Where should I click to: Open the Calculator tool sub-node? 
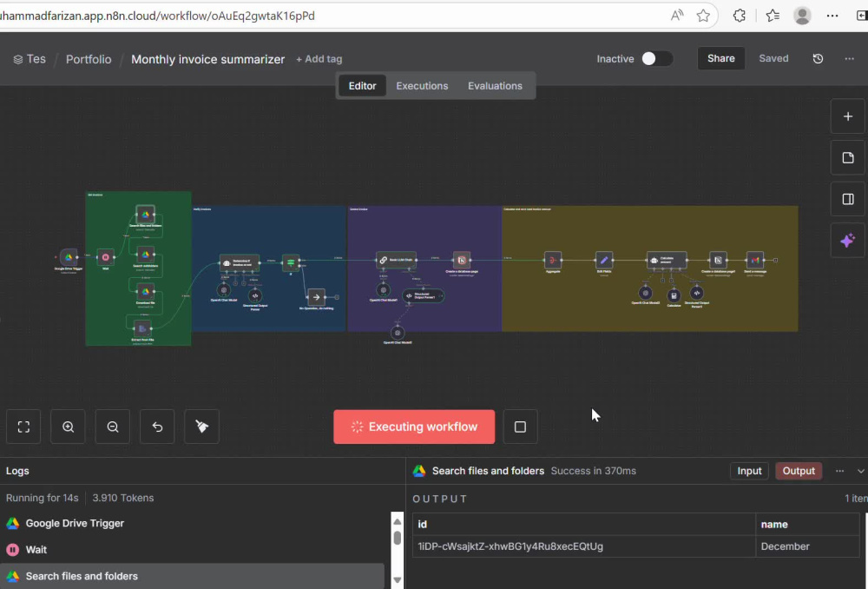pyautogui.click(x=674, y=295)
